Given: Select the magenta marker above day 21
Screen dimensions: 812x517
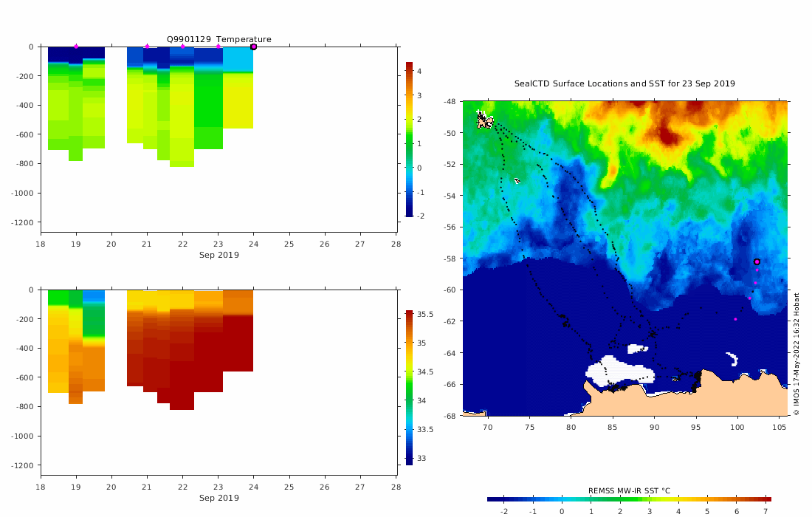Looking at the screenshot, I should click(147, 47).
